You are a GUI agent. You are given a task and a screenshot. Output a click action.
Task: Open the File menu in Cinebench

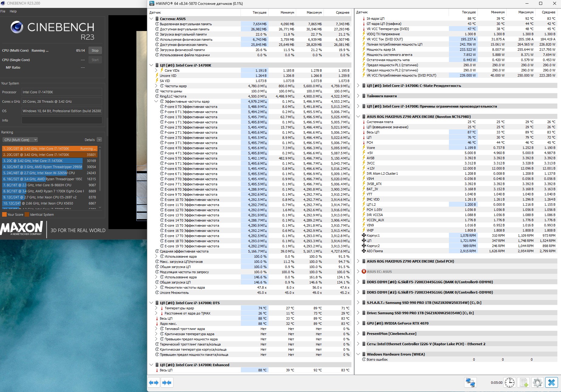pyautogui.click(x=3, y=11)
